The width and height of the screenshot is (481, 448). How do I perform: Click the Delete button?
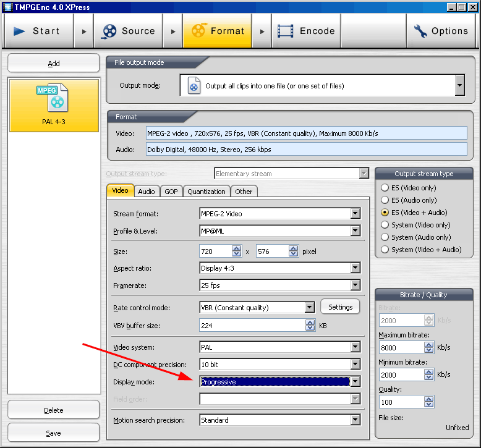pos(53,410)
